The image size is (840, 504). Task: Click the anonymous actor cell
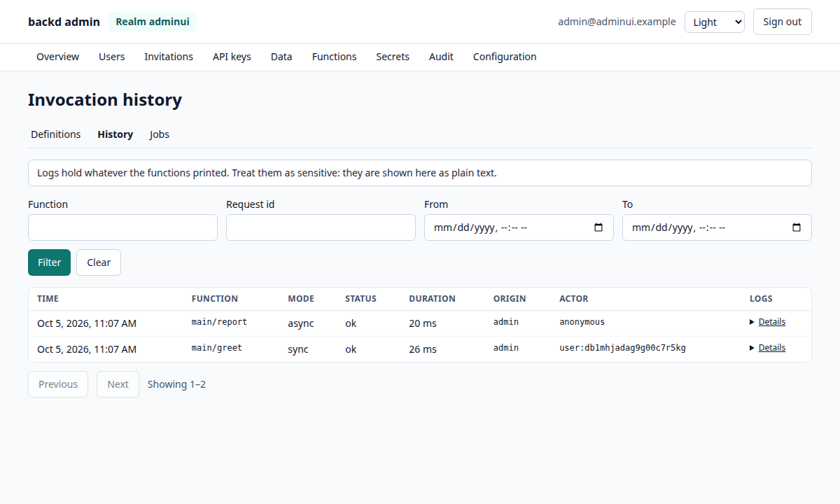(x=582, y=322)
